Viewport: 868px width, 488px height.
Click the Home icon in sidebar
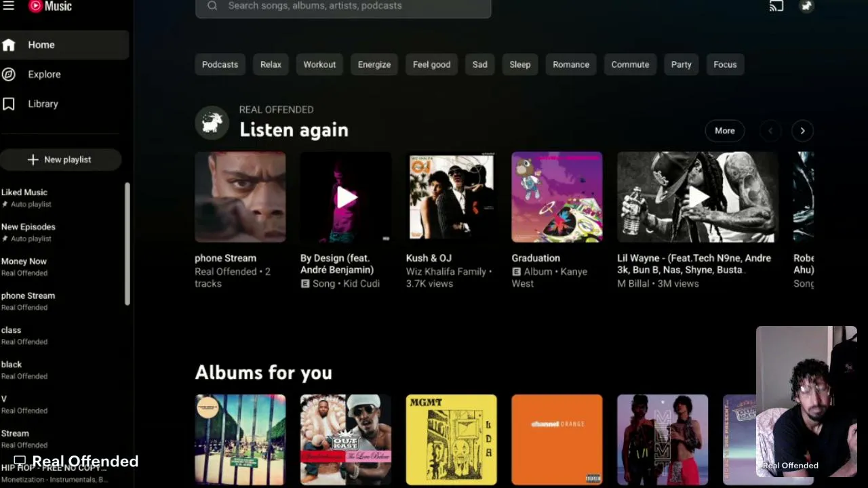[9, 45]
